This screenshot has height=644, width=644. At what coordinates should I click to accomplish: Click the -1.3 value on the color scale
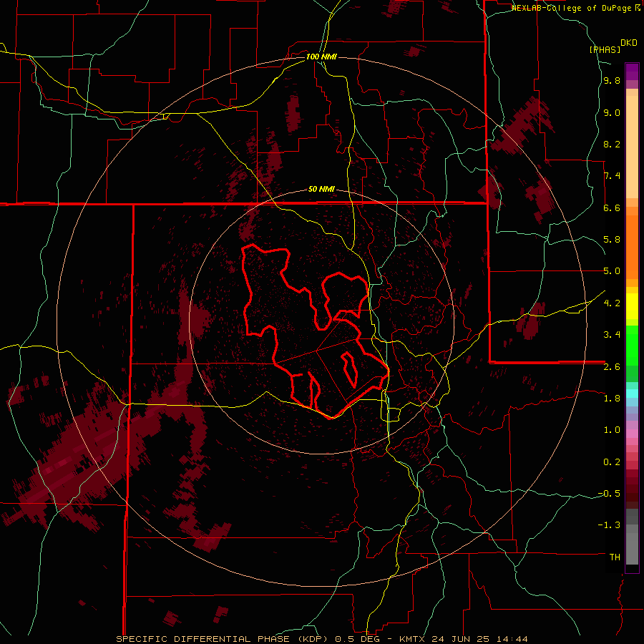[609, 525]
